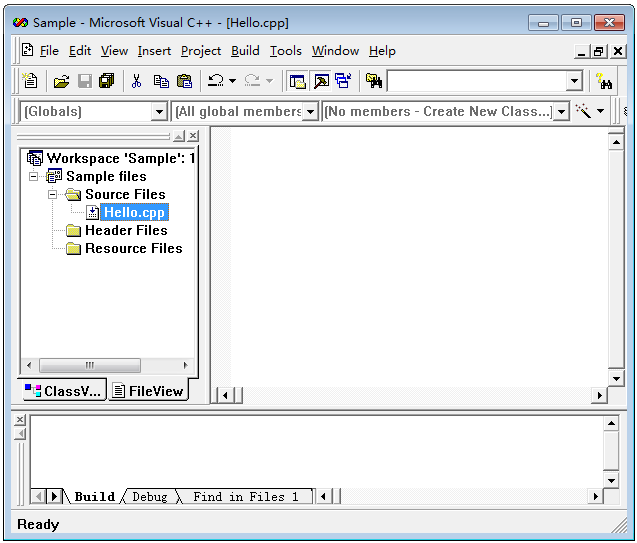Click the workspace tree scroll right arrow
637x543 pixels.
pos(185,365)
